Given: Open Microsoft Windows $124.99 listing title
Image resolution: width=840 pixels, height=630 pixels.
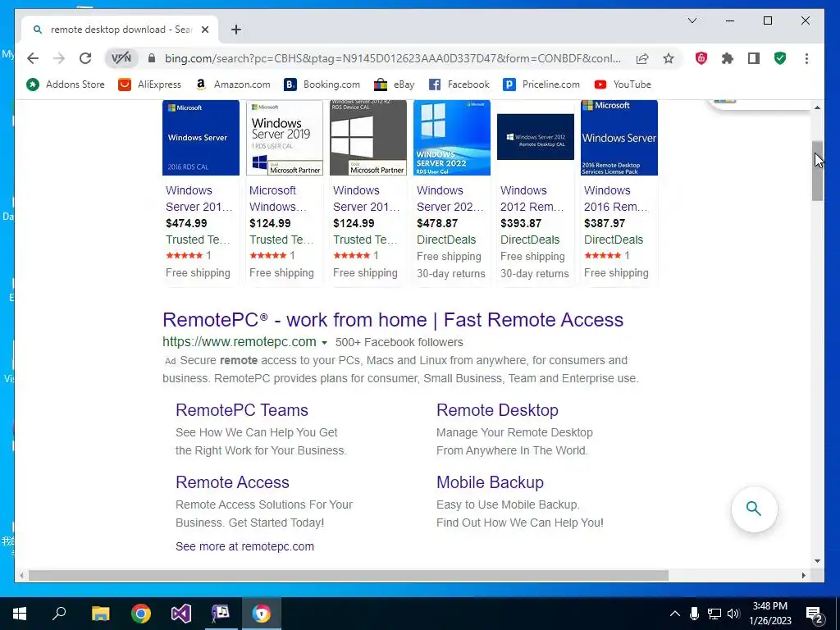Looking at the screenshot, I should pyautogui.click(x=278, y=199).
